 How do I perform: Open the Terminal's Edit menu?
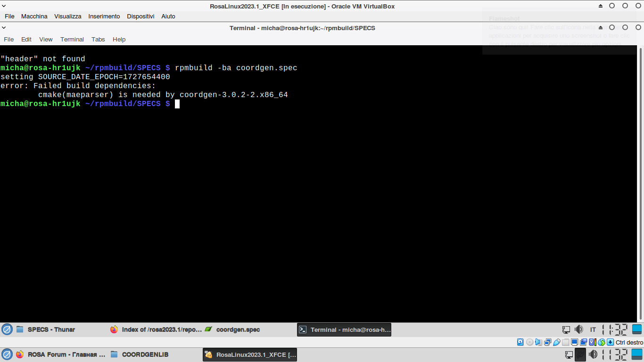coord(26,39)
